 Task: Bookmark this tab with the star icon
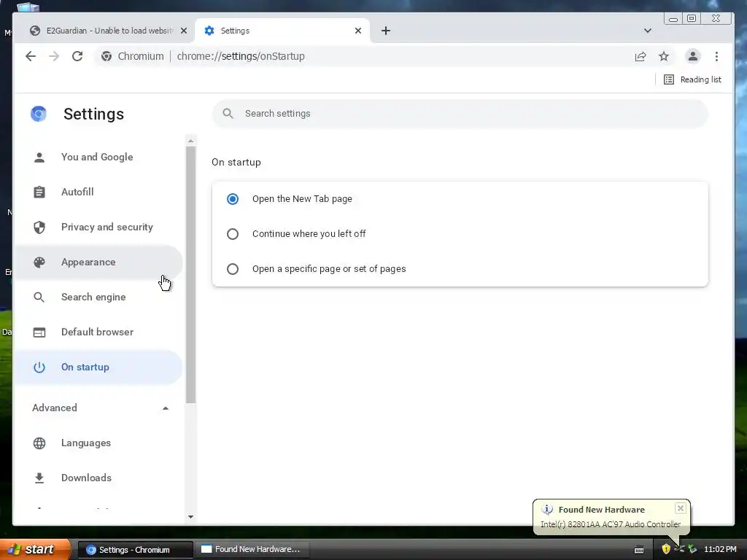click(x=664, y=56)
